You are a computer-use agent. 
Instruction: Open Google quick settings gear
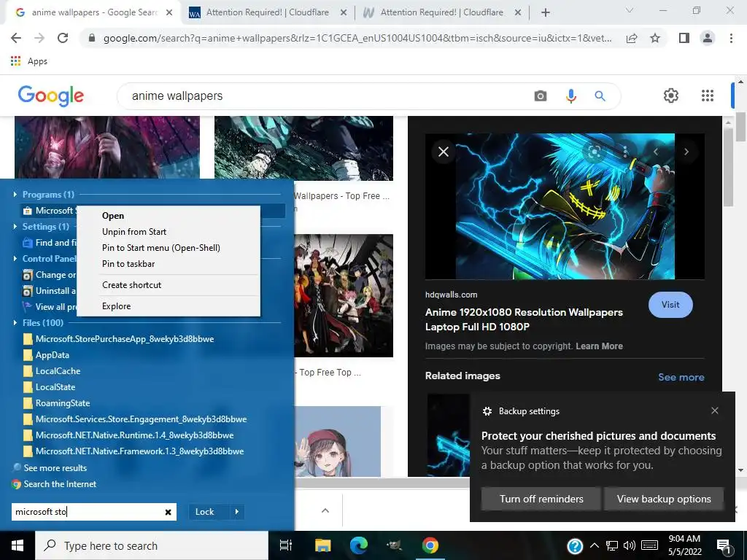click(x=671, y=96)
